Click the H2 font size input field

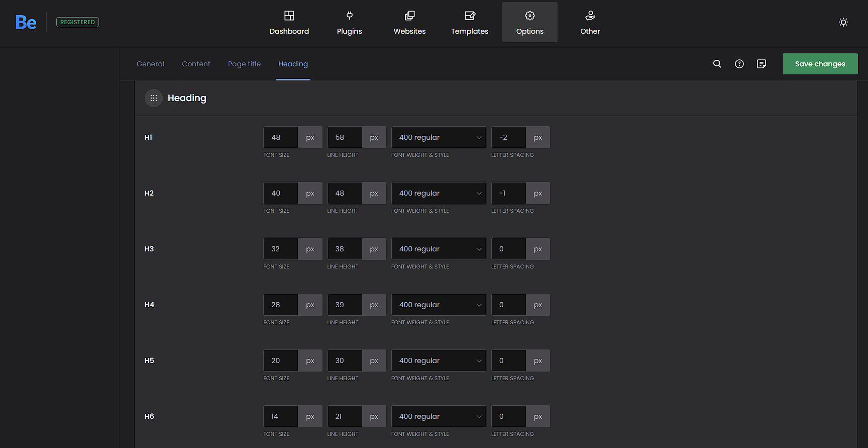click(x=280, y=193)
